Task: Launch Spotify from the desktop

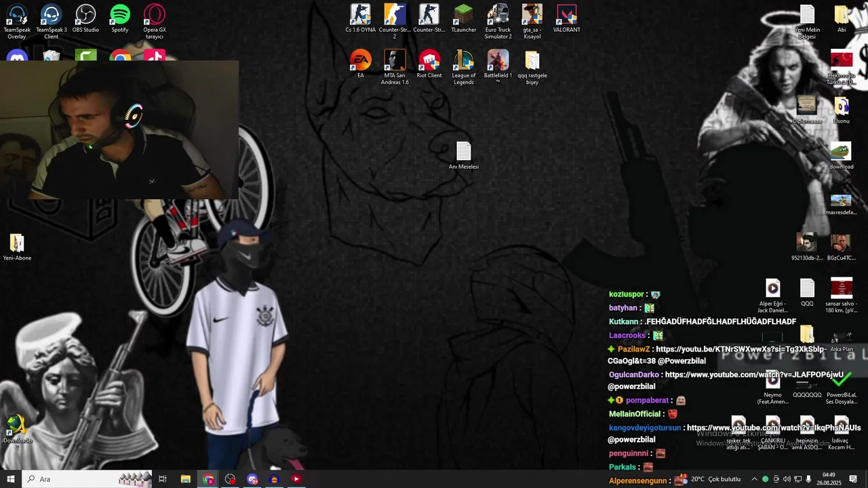Action: click(120, 18)
